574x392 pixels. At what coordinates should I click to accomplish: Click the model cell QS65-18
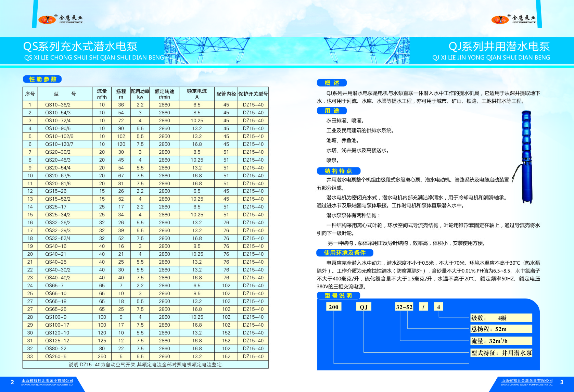(x=65, y=301)
